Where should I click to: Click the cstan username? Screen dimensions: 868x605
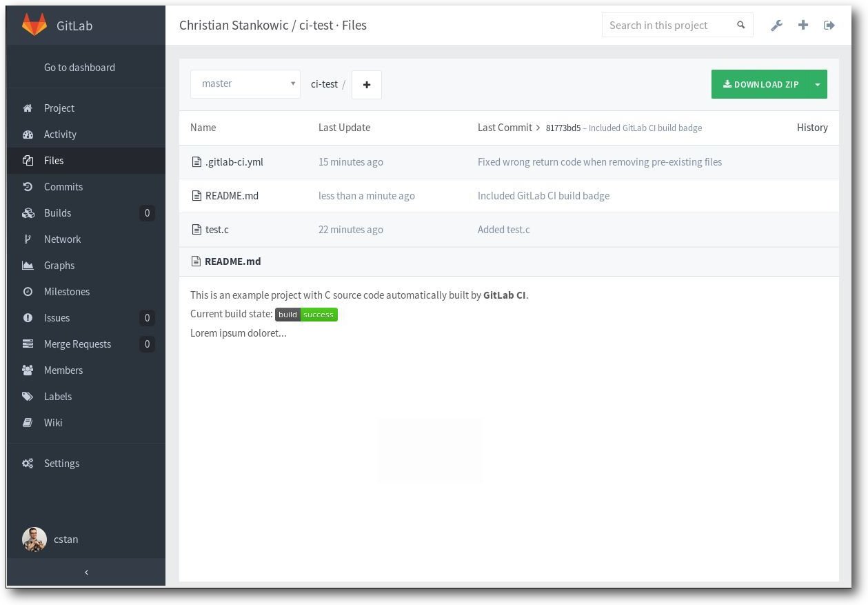66,539
